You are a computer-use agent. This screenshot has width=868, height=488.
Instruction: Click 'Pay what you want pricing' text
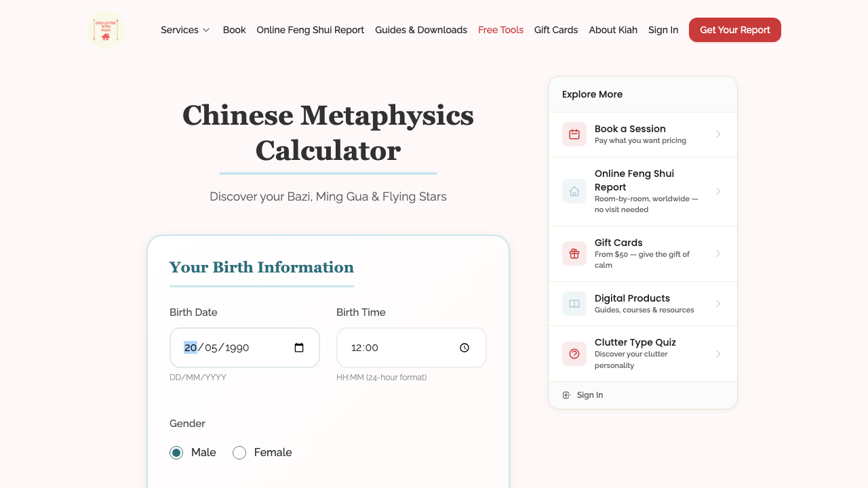click(640, 141)
